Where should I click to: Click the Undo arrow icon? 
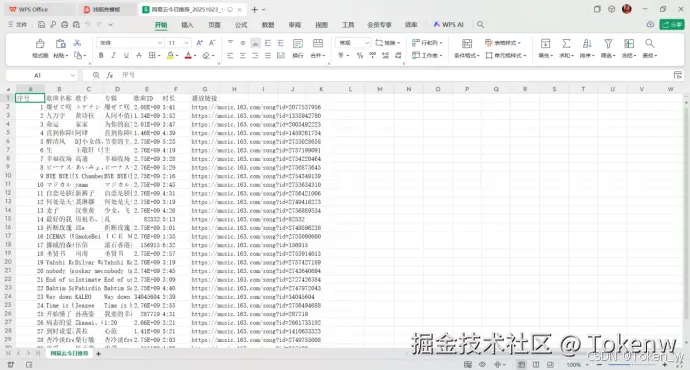click(88, 25)
